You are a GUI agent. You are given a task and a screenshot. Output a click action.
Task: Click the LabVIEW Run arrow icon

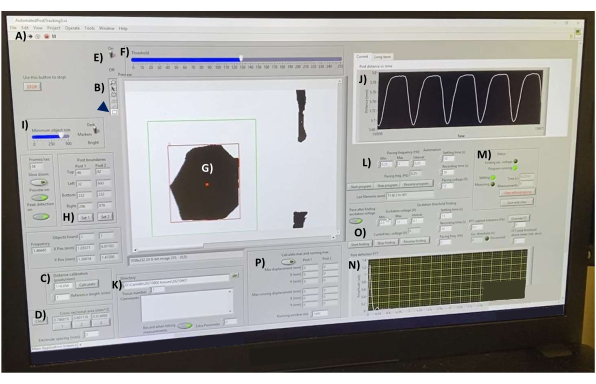pyautogui.click(x=30, y=36)
